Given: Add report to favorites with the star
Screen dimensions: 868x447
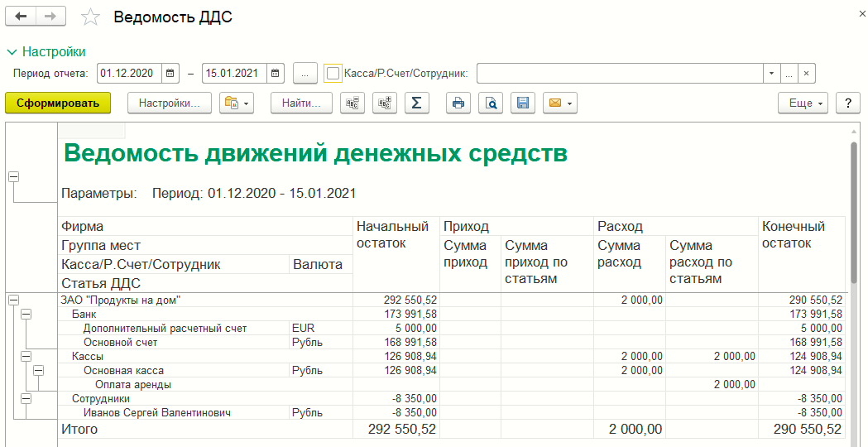Looking at the screenshot, I should tap(91, 17).
